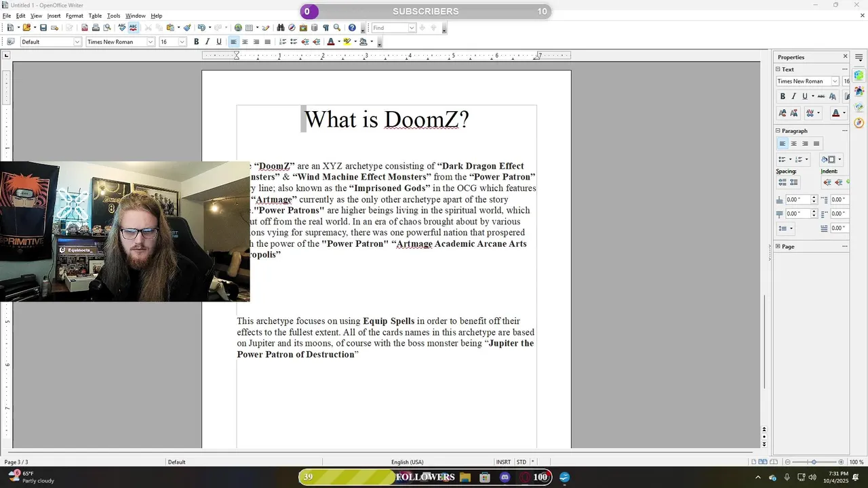Image resolution: width=868 pixels, height=488 pixels.
Task: Collapse the Text section in Properties
Action: (778, 69)
